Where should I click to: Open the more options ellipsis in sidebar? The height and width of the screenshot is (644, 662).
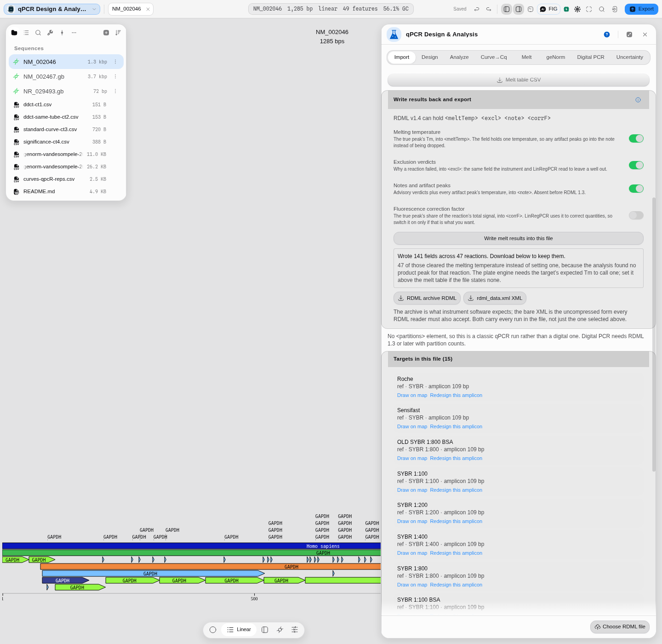pos(74,33)
